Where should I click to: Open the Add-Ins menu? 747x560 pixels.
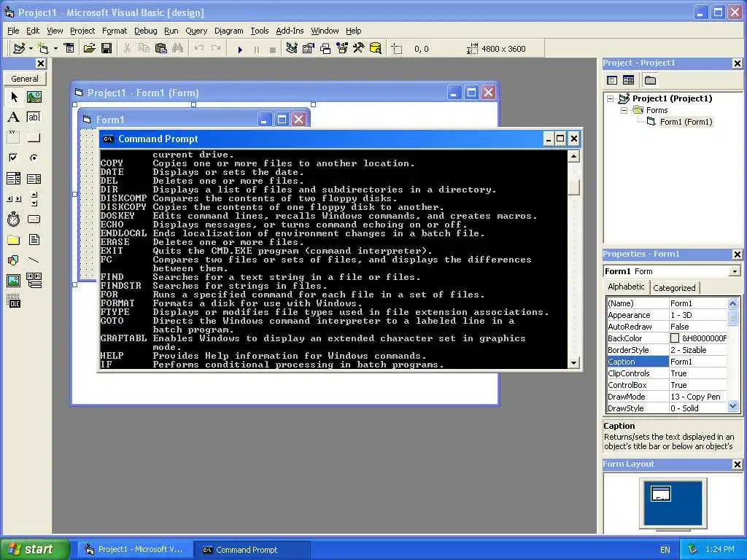(x=290, y=31)
